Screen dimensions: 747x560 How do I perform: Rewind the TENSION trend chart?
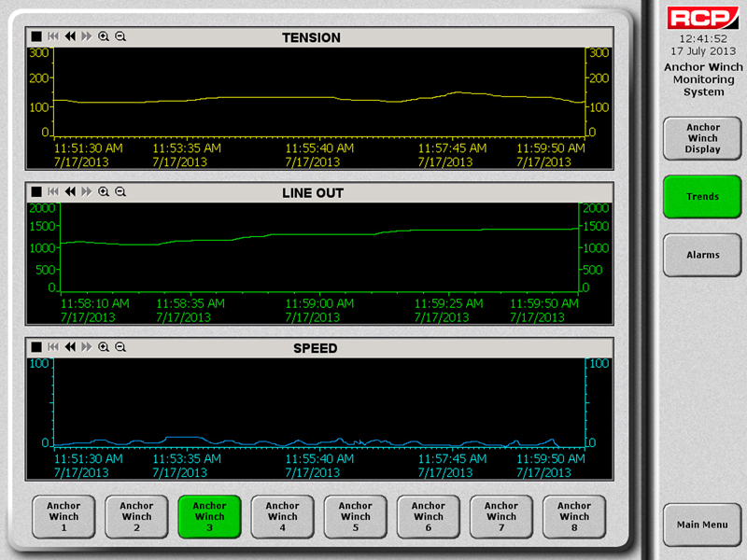(70, 36)
